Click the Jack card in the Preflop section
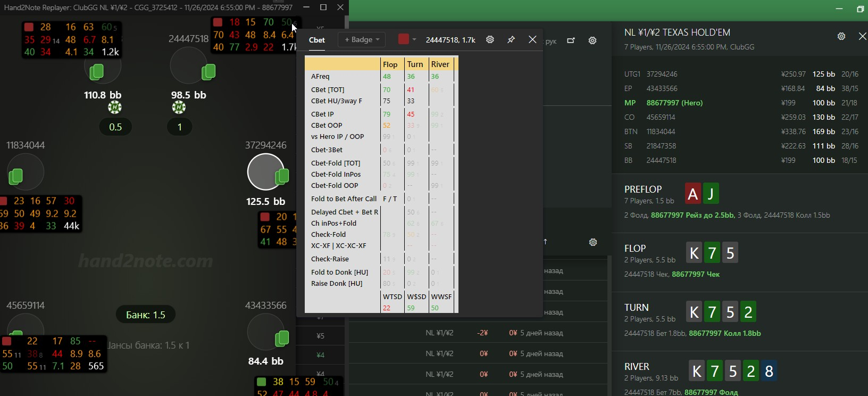868x396 pixels. coord(711,194)
